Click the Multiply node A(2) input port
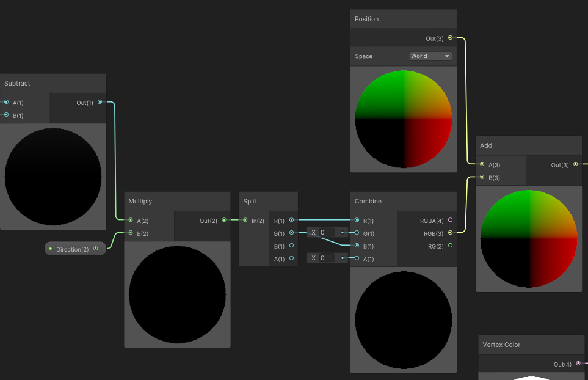This screenshot has width=588, height=380. click(131, 220)
